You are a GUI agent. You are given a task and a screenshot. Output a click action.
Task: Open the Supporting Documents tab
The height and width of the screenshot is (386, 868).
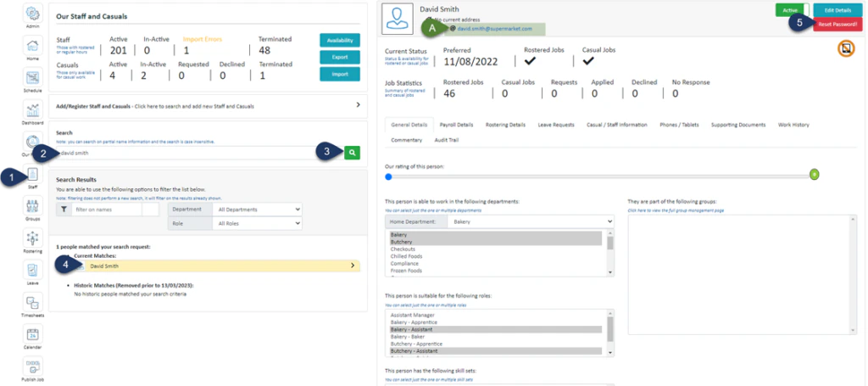738,125
